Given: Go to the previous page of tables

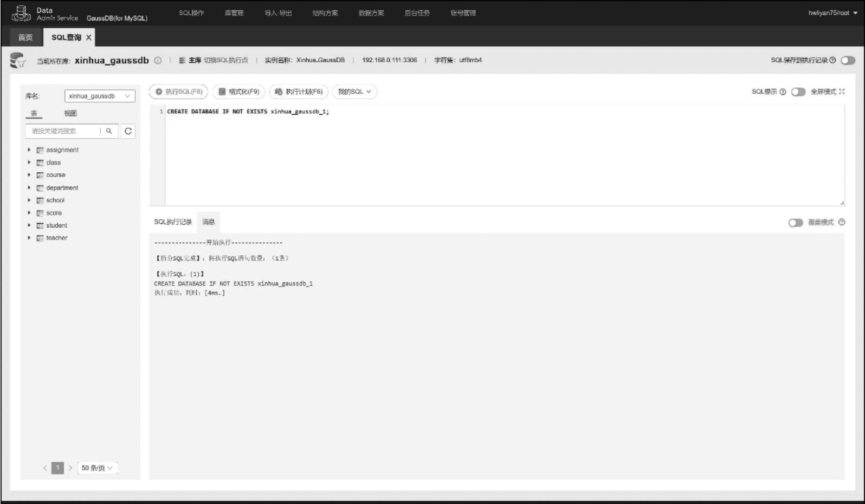Looking at the screenshot, I should click(45, 468).
